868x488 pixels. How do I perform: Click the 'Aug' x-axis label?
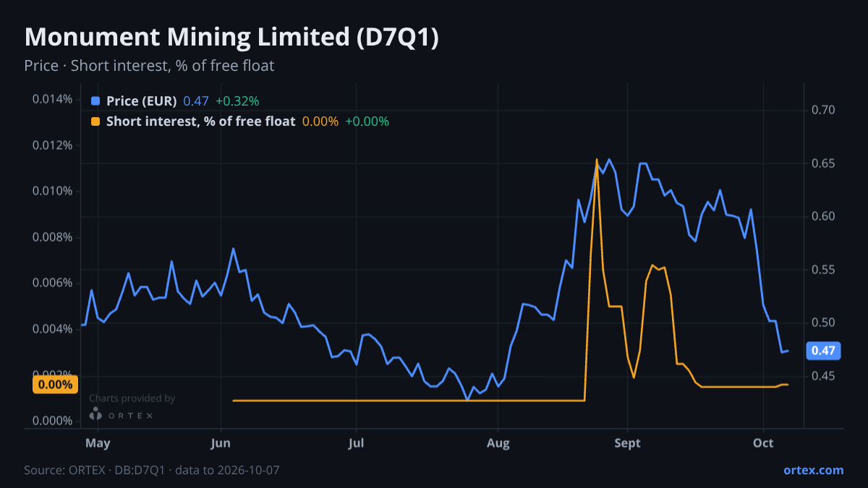pyautogui.click(x=498, y=443)
